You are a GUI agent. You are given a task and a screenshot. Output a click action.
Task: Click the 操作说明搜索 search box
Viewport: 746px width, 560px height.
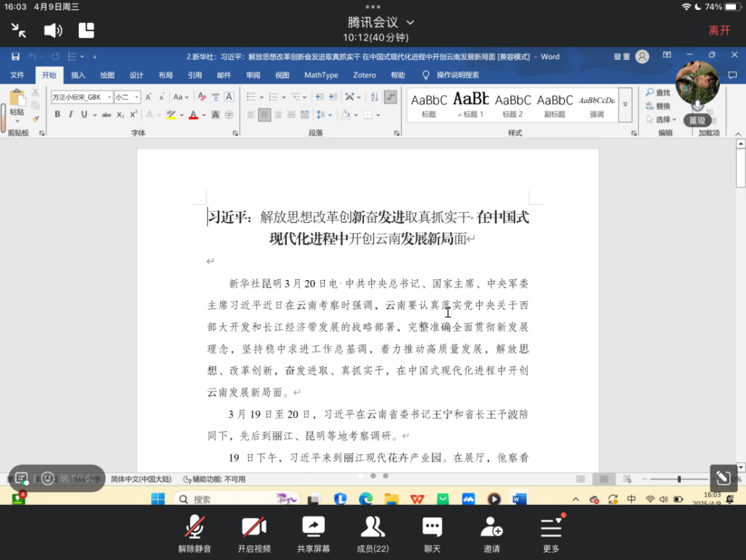pos(457,75)
